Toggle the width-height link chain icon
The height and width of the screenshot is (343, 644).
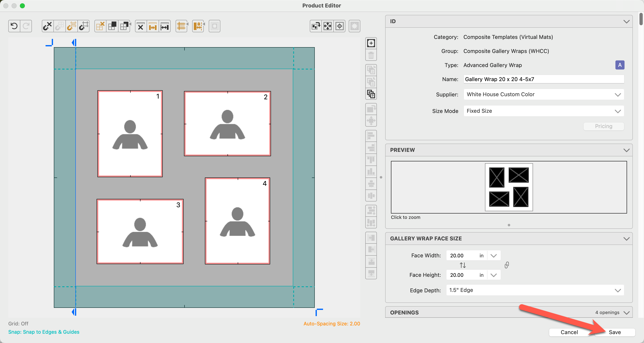(507, 265)
